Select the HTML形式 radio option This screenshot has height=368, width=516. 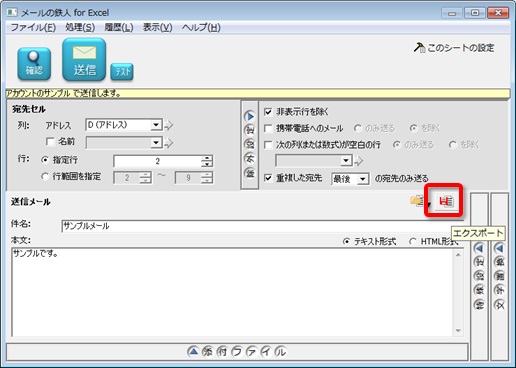point(413,241)
